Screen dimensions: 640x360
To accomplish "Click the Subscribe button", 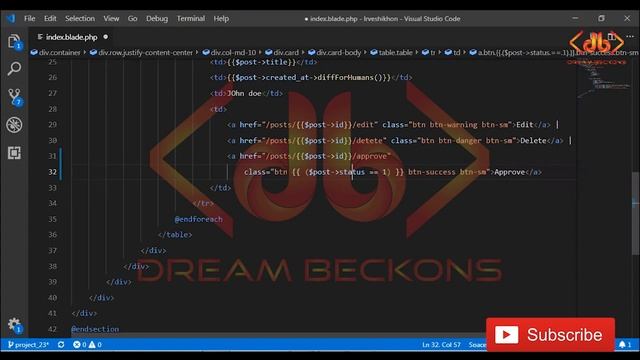I will click(550, 335).
